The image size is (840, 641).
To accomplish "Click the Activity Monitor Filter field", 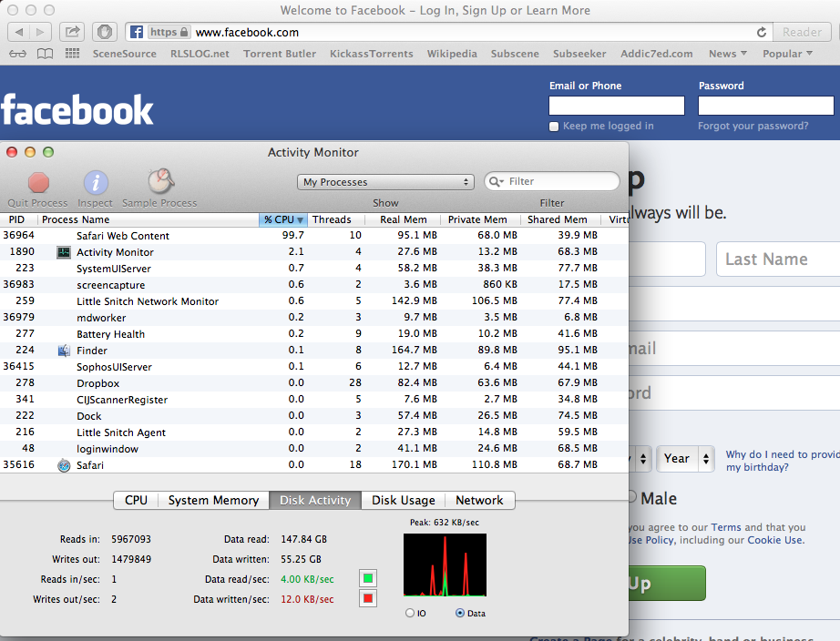I will coord(552,181).
